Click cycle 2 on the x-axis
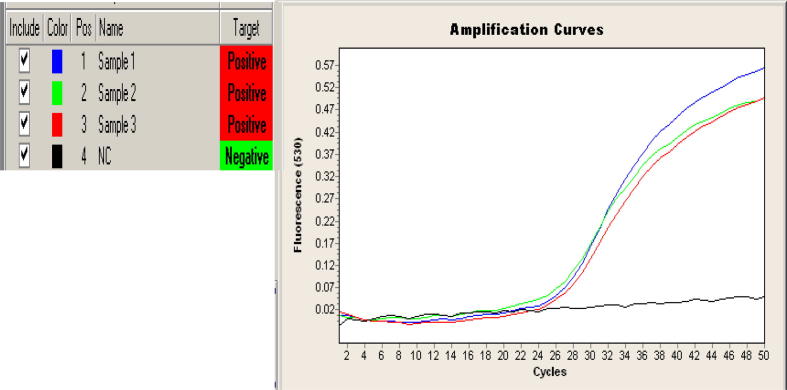 pyautogui.click(x=347, y=355)
